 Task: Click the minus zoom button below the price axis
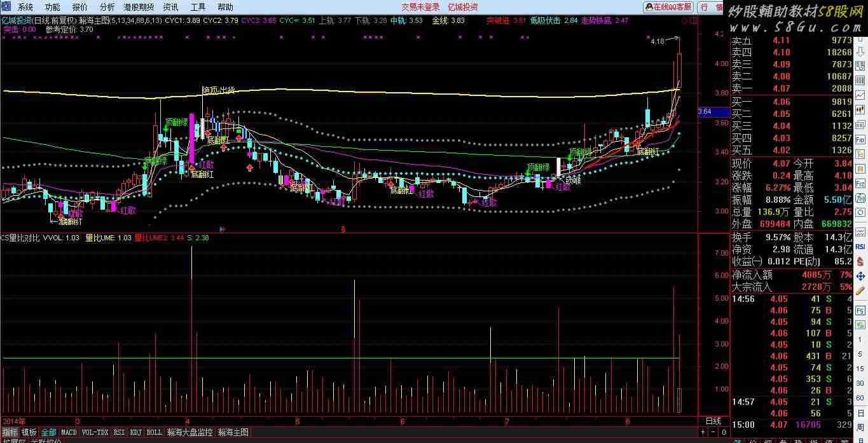[x=713, y=432]
